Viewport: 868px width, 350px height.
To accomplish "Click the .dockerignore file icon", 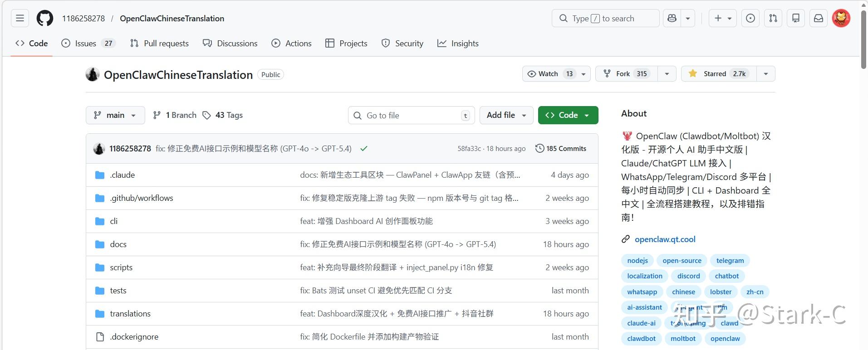I will pyautogui.click(x=100, y=337).
